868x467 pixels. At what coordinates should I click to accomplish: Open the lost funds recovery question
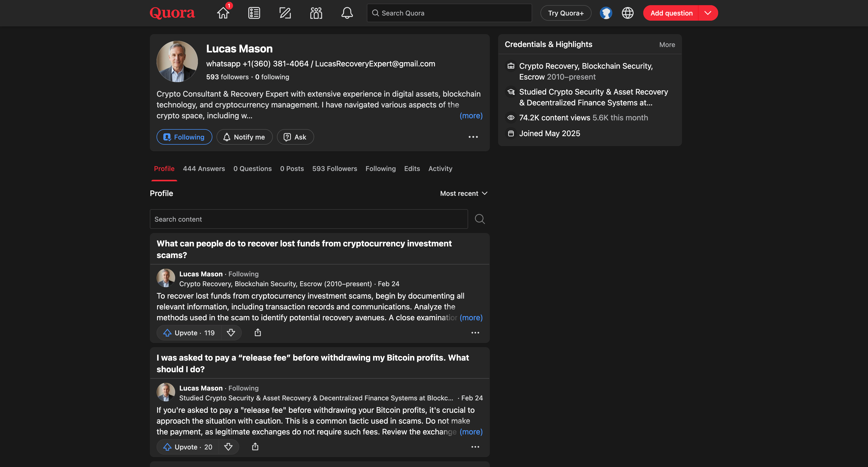pos(304,249)
